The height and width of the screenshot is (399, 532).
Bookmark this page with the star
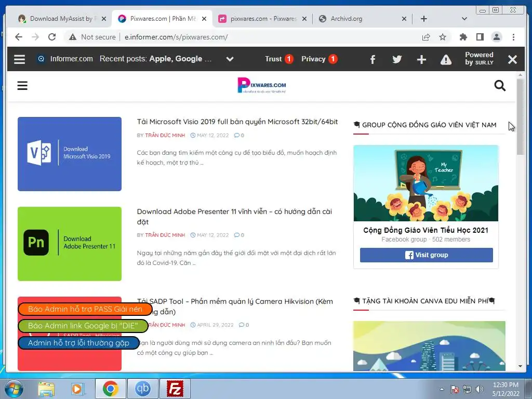443,37
